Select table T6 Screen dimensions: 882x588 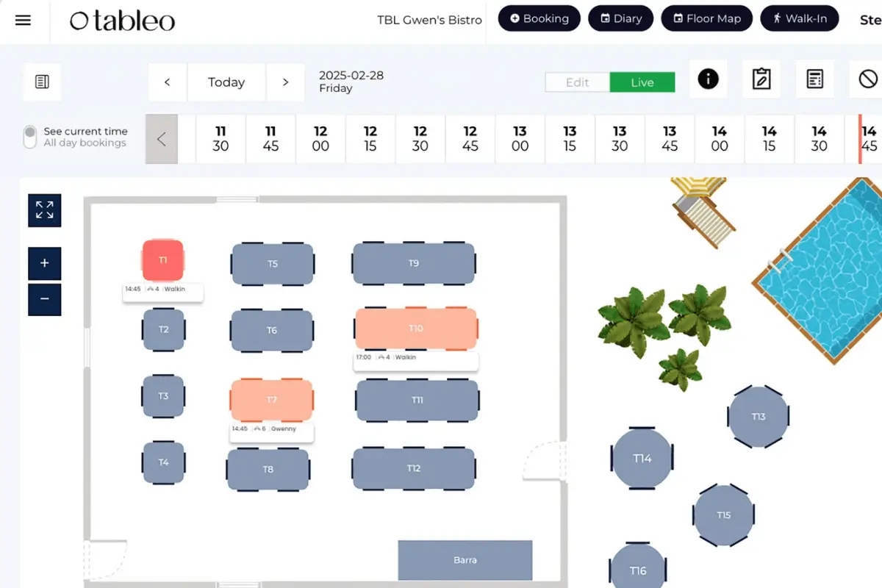click(x=272, y=331)
